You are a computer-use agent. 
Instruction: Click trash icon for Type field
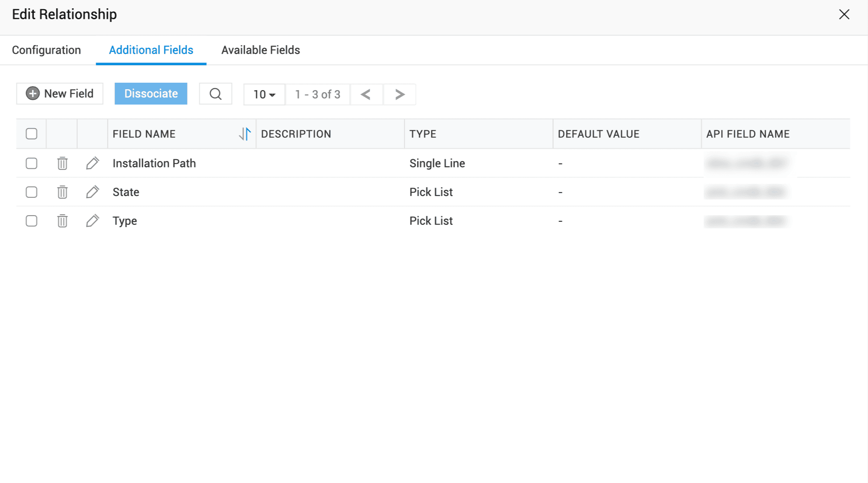[x=62, y=221]
